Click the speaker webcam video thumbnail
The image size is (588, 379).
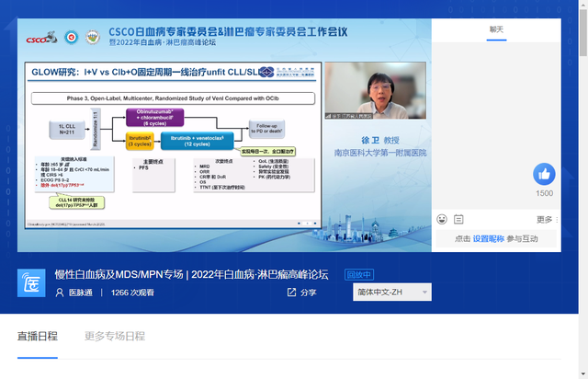coord(377,90)
